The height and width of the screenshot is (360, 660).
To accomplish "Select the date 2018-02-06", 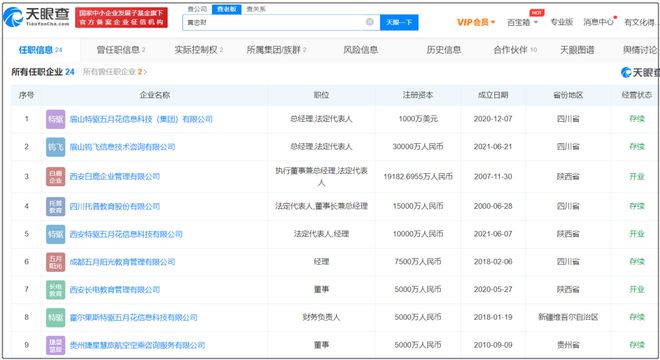I will pos(493,262).
